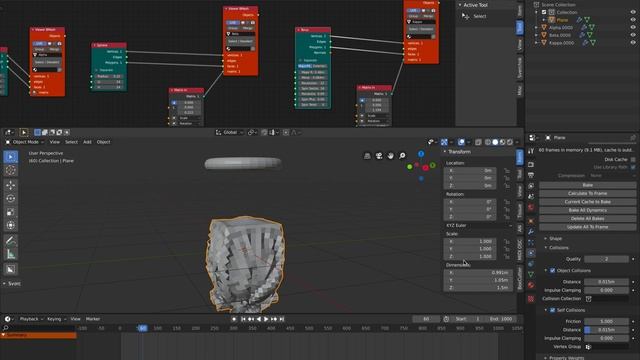Open the Modifiers wrench properties tab
The image size is (640, 360).
(531, 232)
